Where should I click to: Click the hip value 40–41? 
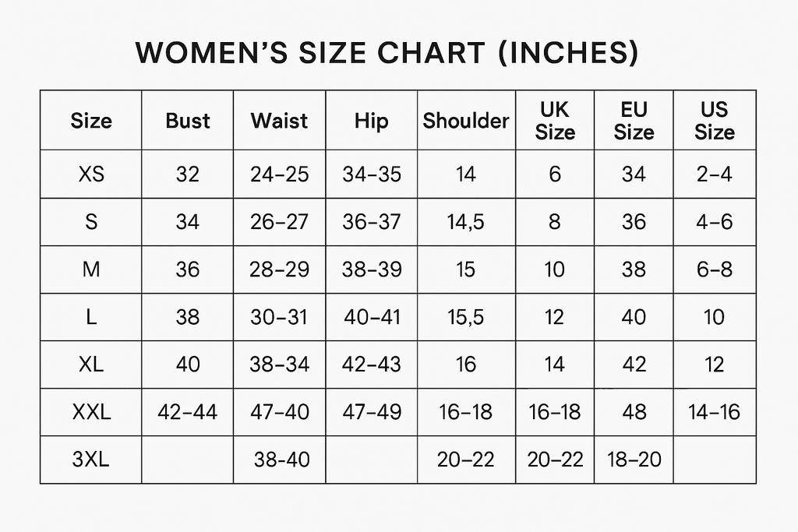(x=372, y=317)
